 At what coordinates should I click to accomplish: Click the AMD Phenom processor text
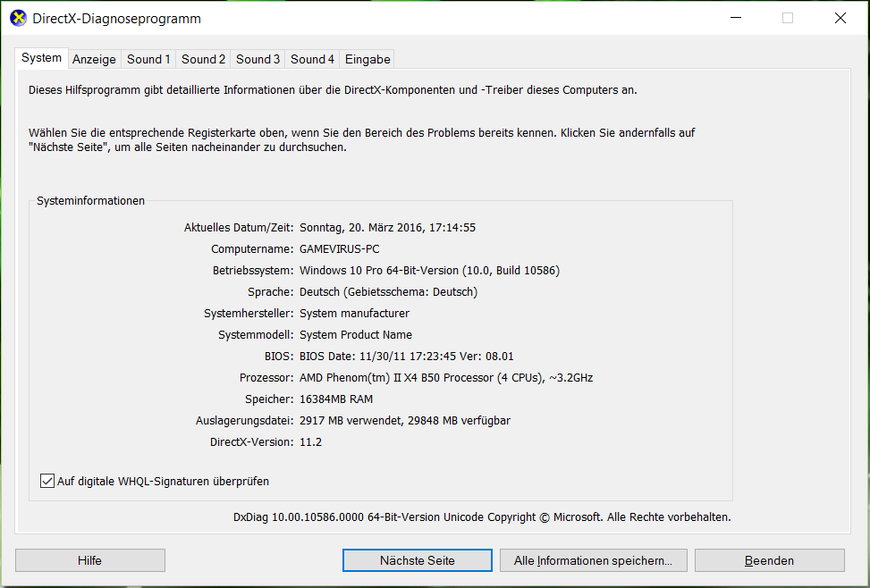tap(445, 378)
